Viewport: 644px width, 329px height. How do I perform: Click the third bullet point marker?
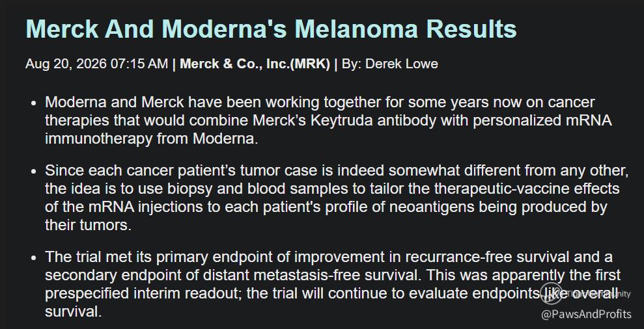pyautogui.click(x=34, y=257)
